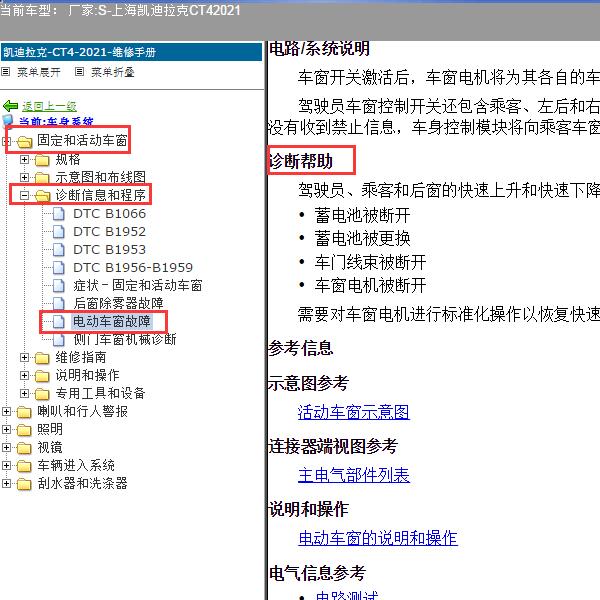This screenshot has width=600, height=600.
Task: Click the 示意图和布线图 folder icon
Action: 42,178
